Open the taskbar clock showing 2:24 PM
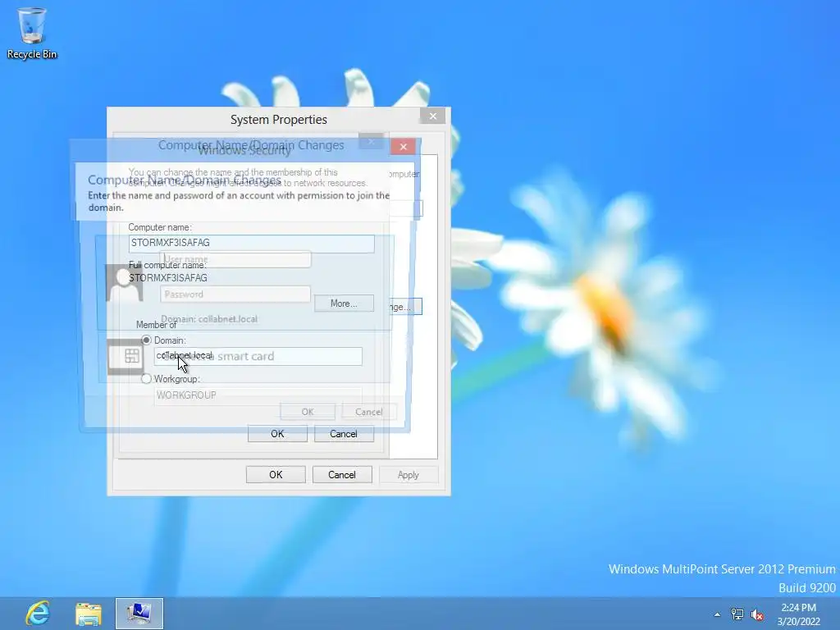Viewport: 840px width, 630px height. tap(798, 614)
